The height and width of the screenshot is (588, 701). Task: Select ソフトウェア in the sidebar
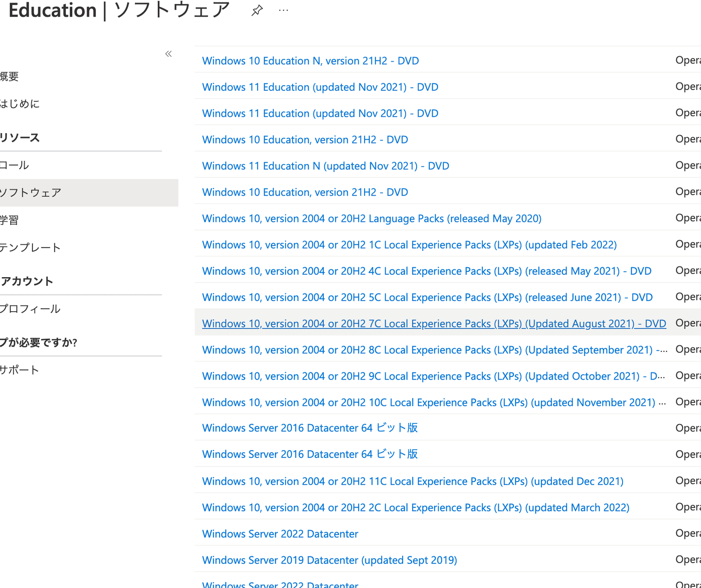tap(89, 193)
